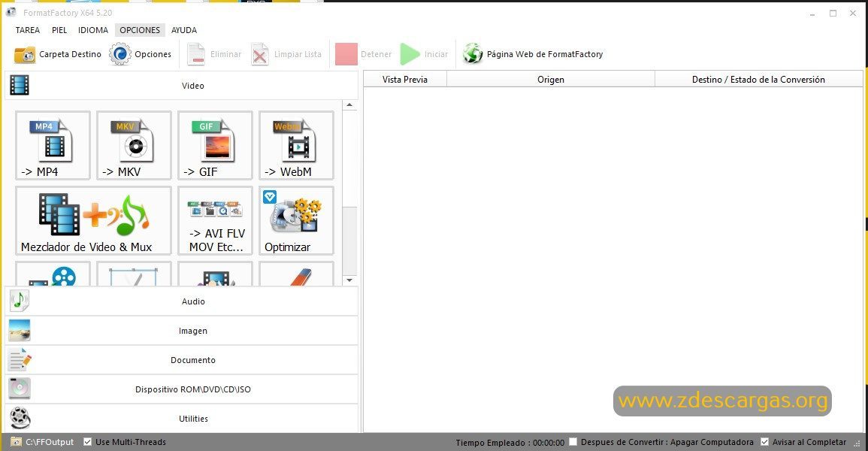Select the -> MKV conversion tile
The width and height of the screenshot is (868, 451).
click(x=134, y=146)
